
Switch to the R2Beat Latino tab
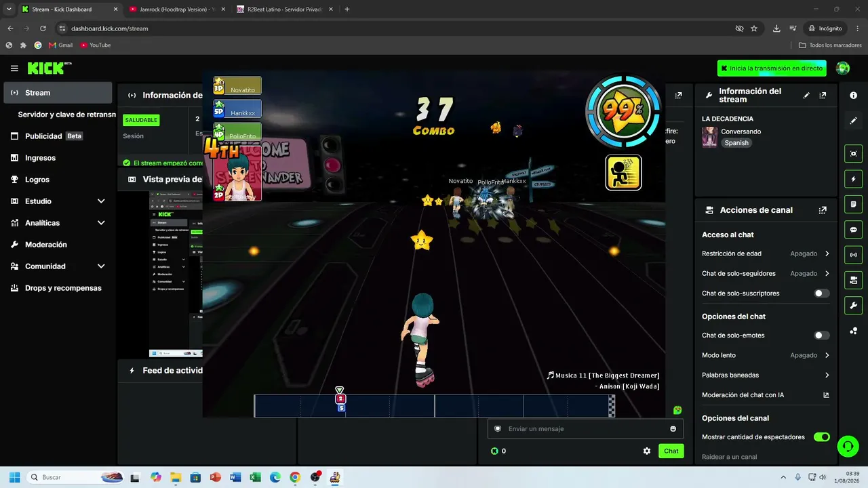click(x=284, y=9)
